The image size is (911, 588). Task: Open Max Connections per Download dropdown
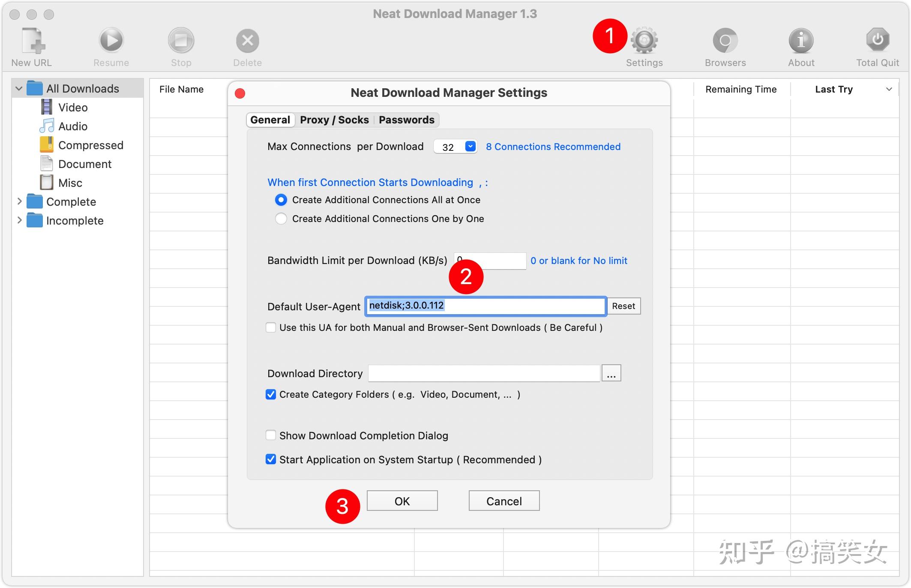point(470,147)
